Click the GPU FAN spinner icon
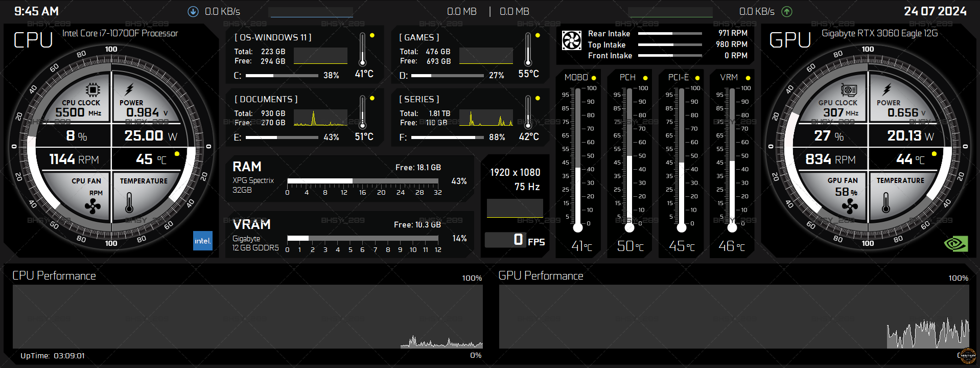 pyautogui.click(x=850, y=206)
